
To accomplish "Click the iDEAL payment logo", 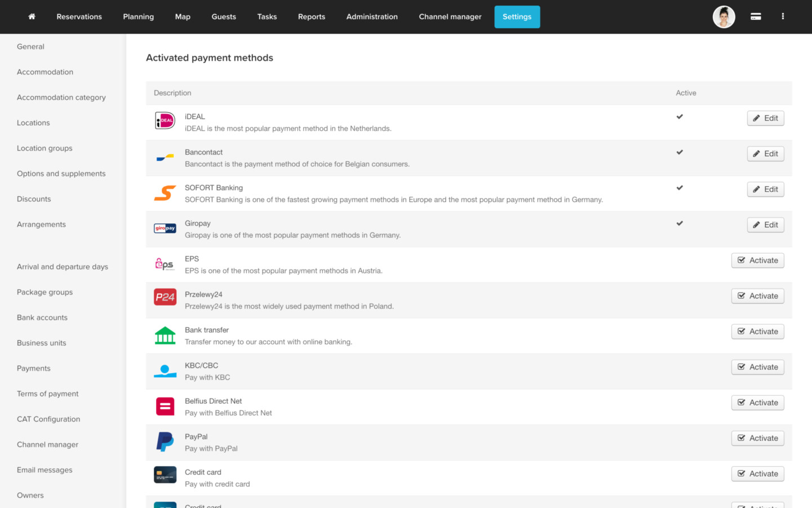I will coord(165,121).
